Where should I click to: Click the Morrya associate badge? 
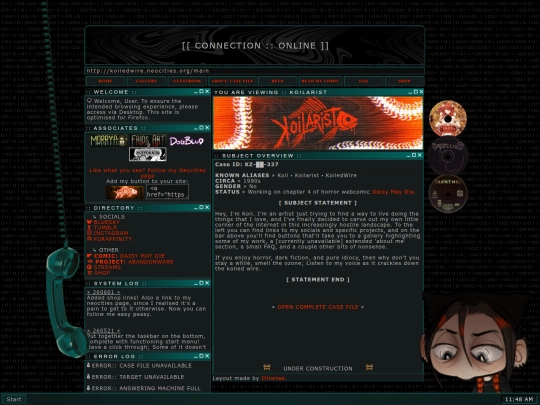tap(109, 141)
